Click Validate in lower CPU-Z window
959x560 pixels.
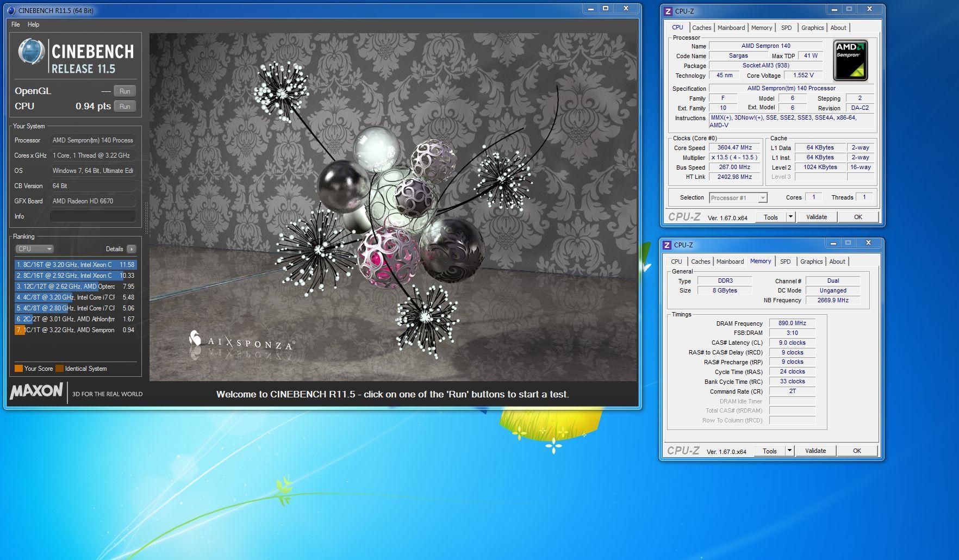815,451
